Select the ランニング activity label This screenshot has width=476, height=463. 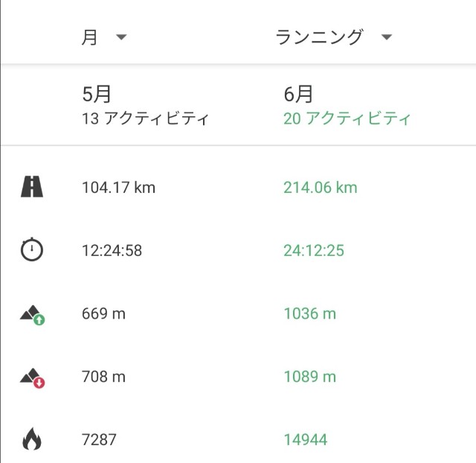(x=319, y=37)
